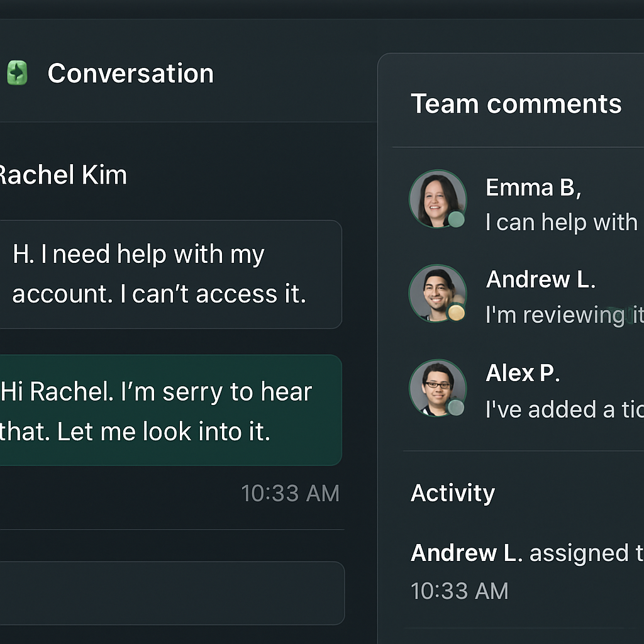Click the message reply input field
Viewport: 644px width, 644px height.
(x=172, y=593)
